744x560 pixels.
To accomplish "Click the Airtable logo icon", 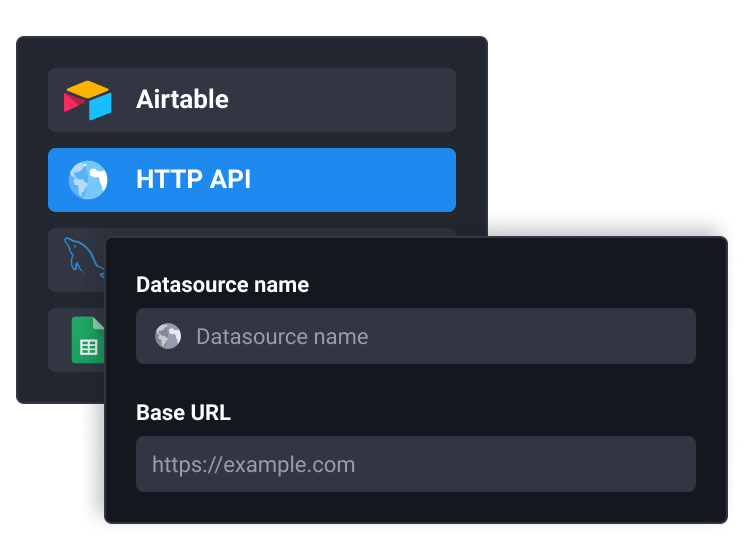I will (x=88, y=100).
